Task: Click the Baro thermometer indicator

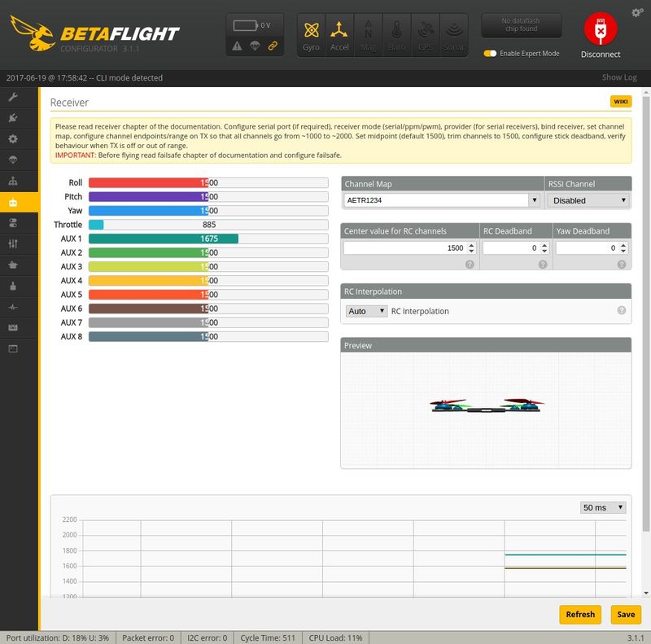Action: point(396,35)
